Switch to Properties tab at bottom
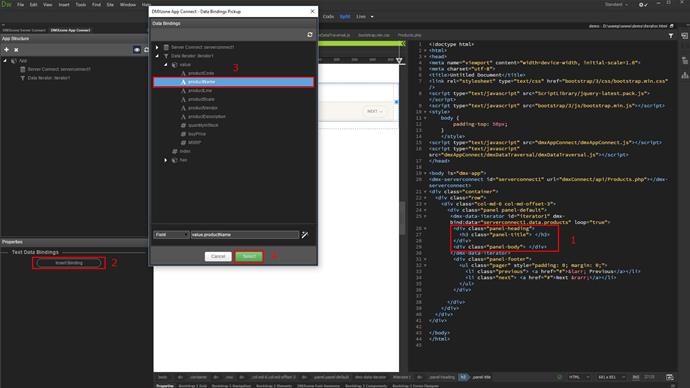The width and height of the screenshot is (690, 388). pos(165,386)
